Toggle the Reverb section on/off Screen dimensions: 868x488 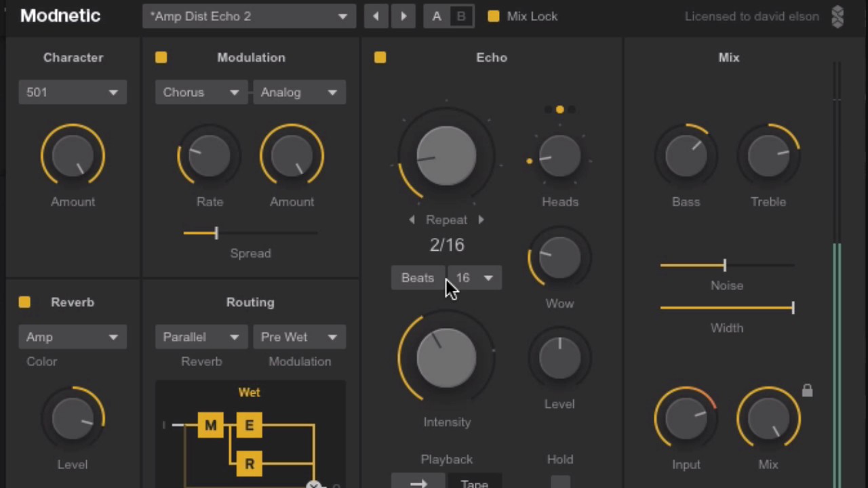click(24, 302)
